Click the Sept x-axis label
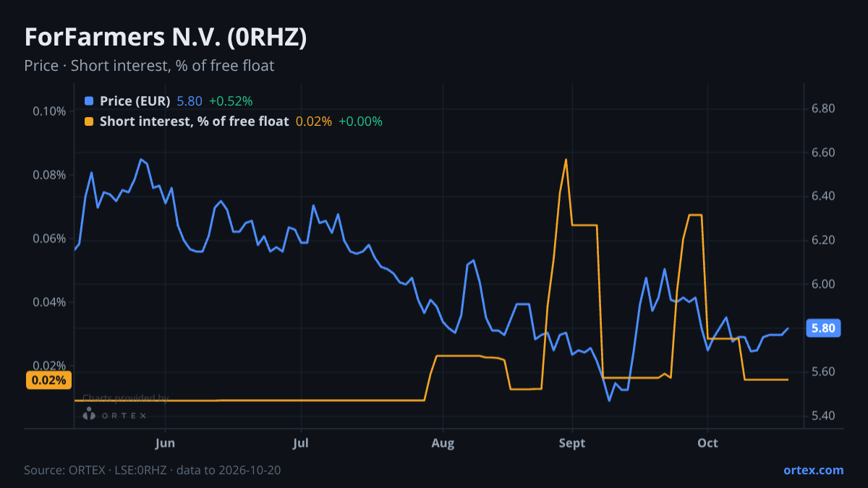The image size is (868, 488). [x=572, y=443]
